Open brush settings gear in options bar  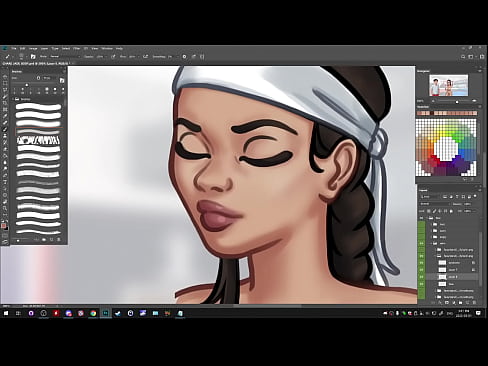(184, 57)
